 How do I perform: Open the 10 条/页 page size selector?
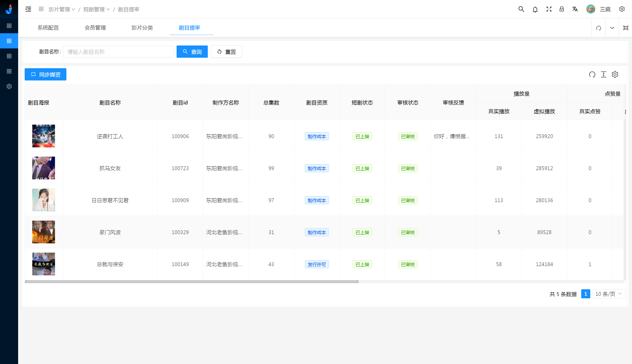(x=609, y=294)
